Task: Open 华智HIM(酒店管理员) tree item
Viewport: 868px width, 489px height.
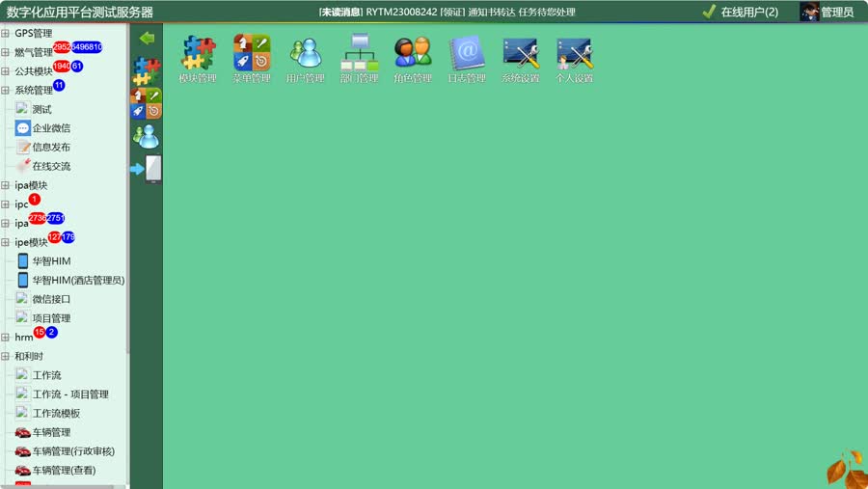Action: 78,281
